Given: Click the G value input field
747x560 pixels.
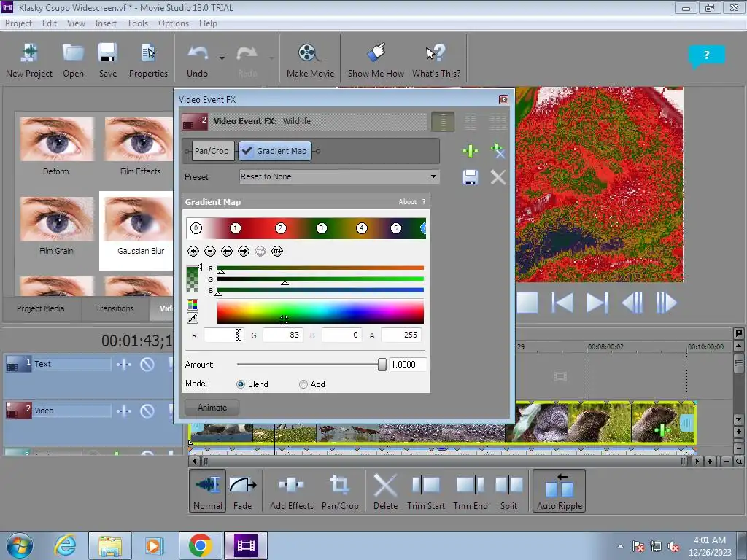Looking at the screenshot, I should (x=282, y=335).
